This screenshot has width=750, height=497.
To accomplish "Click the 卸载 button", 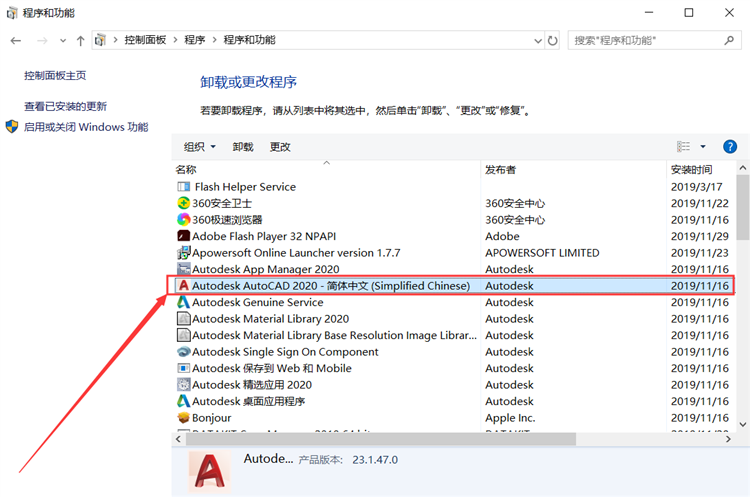I will pyautogui.click(x=243, y=147).
